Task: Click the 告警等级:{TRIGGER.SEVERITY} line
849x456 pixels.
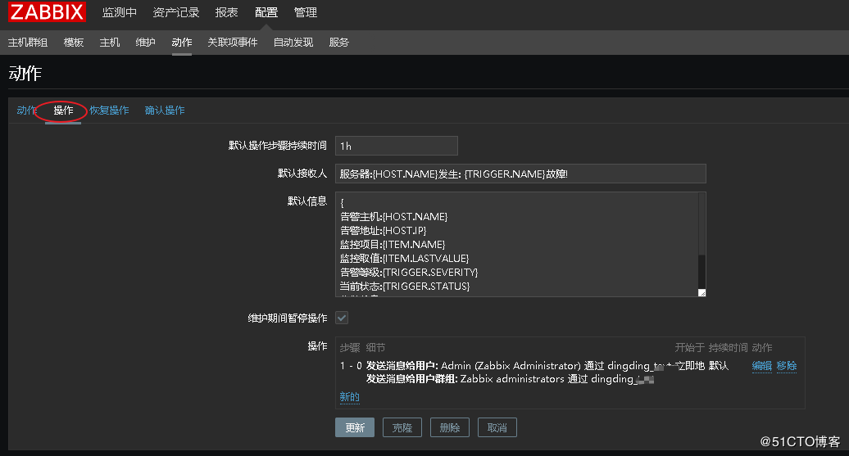Action: (x=409, y=272)
